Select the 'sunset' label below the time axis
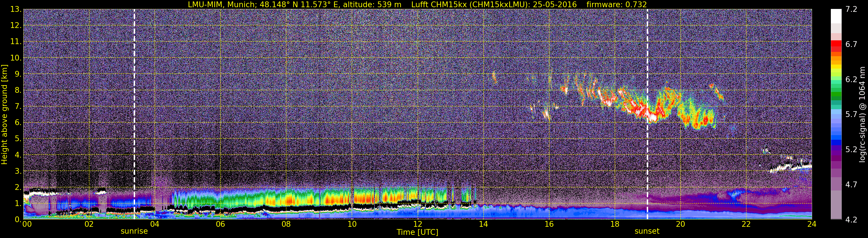This screenshot has width=868, height=238. coord(647,231)
